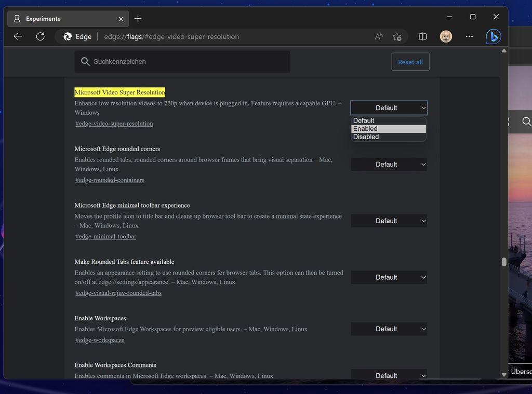Open Microsoft Video Super Resolution dropdown
Image resolution: width=532 pixels, height=394 pixels.
[389, 108]
